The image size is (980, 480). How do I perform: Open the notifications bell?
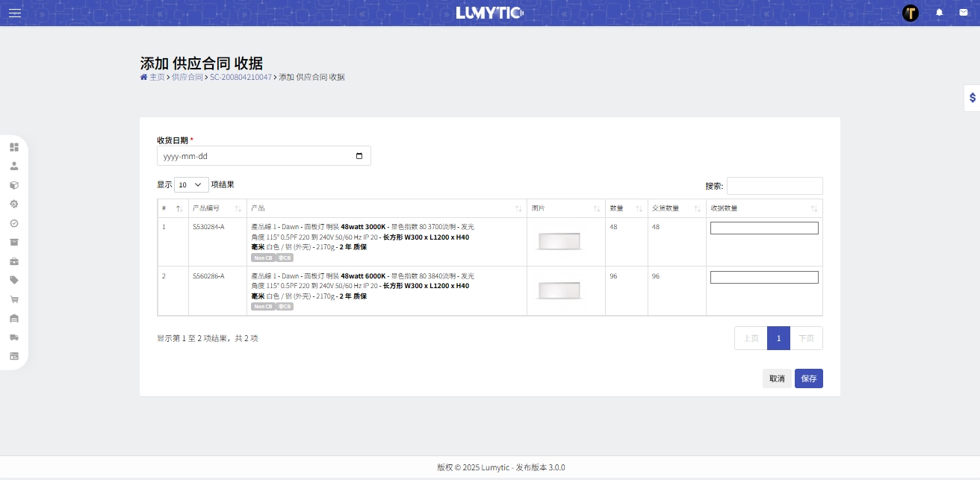(939, 12)
